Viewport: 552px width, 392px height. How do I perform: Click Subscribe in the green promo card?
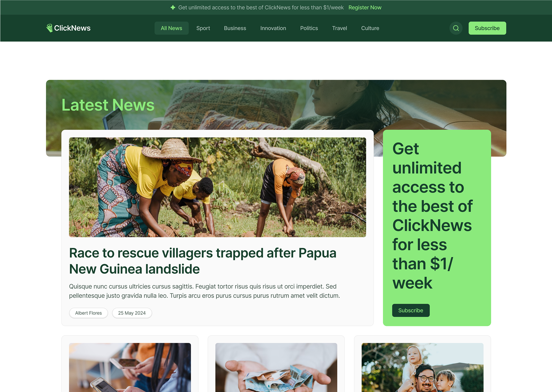pos(410,310)
